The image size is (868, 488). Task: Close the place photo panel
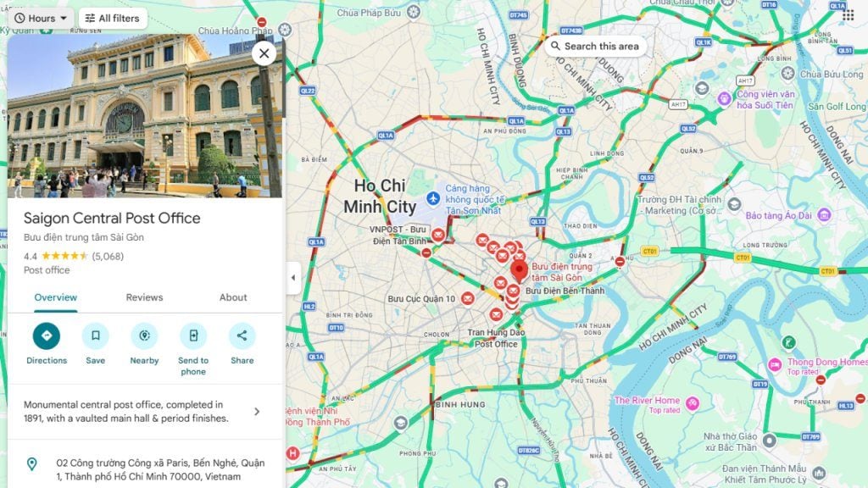pos(264,53)
